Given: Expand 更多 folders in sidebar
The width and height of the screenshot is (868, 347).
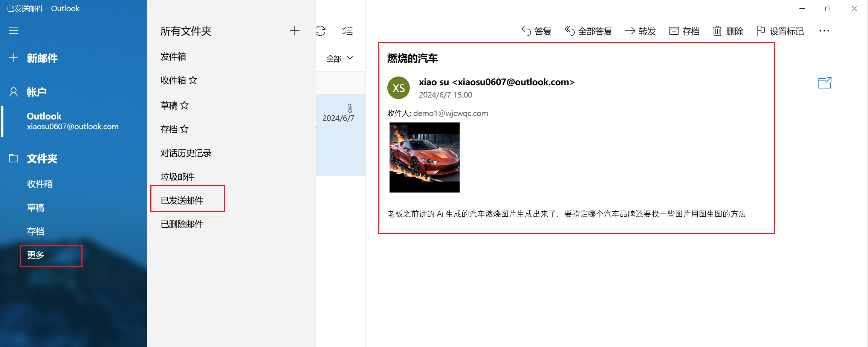Looking at the screenshot, I should 36,255.
